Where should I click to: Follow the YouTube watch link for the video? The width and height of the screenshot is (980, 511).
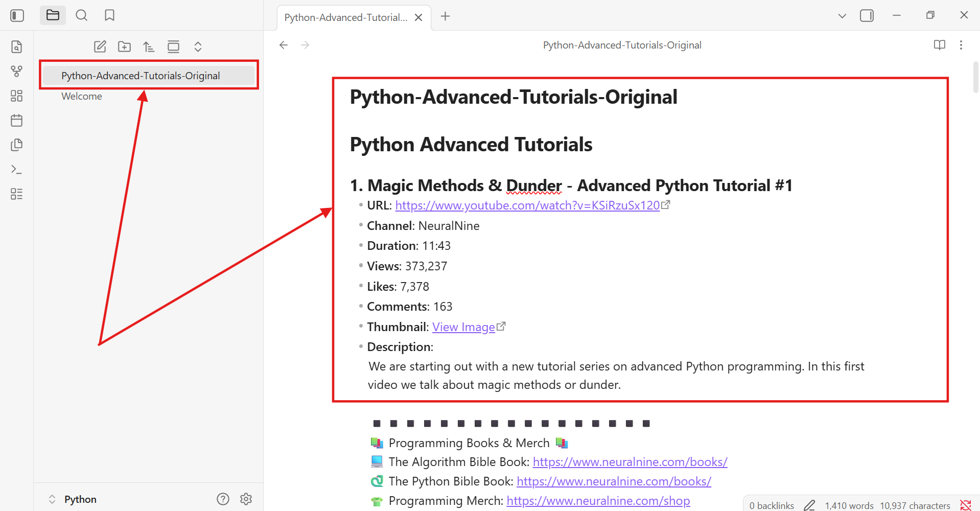point(527,205)
